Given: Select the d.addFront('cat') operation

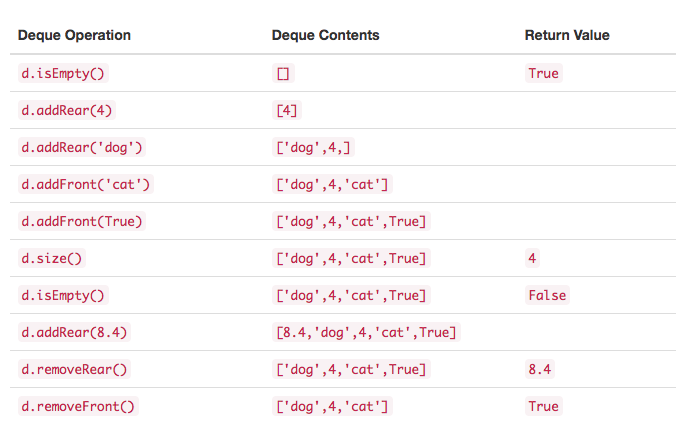Looking at the screenshot, I should [86, 184].
